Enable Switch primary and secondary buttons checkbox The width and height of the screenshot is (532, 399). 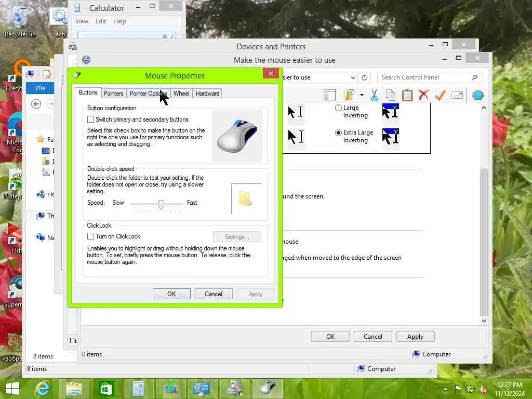click(90, 119)
